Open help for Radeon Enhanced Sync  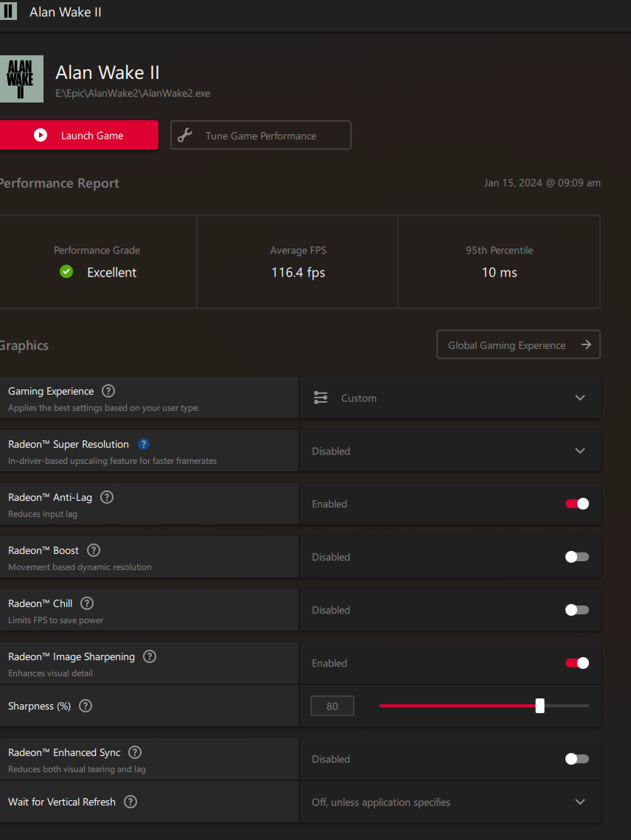click(135, 752)
